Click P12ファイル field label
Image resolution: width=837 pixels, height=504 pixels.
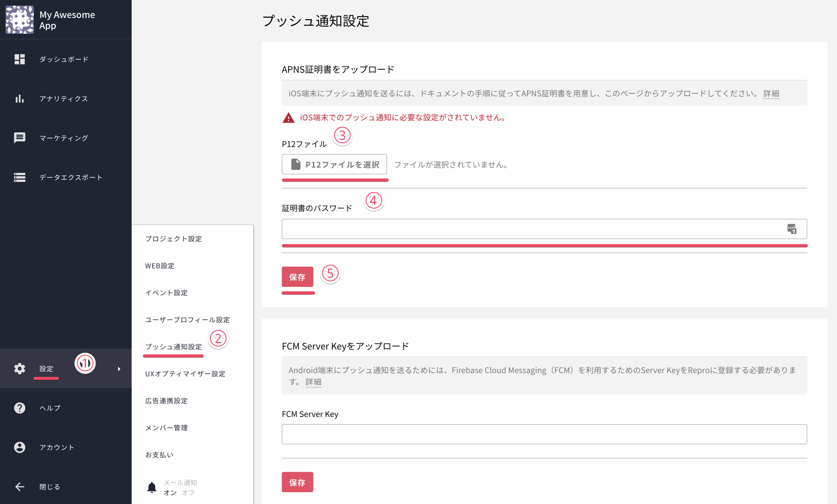click(x=304, y=144)
